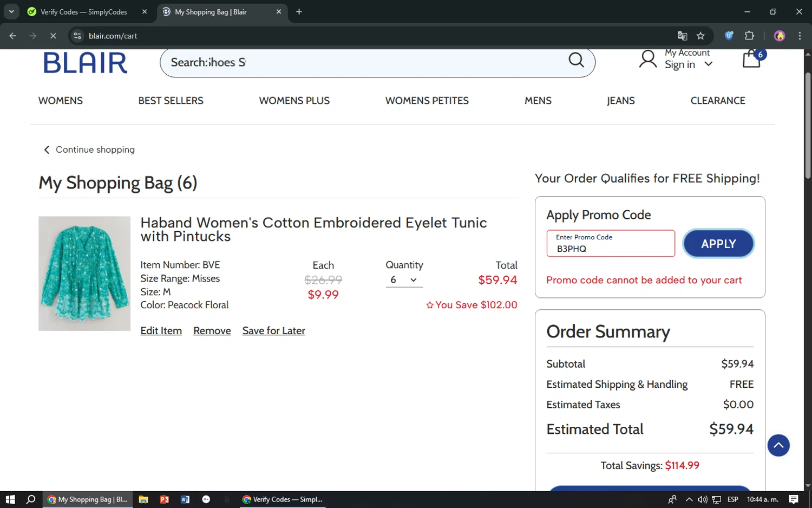Open the Haband Women's Cotton Embroidered Eyelet Tunic title
The width and height of the screenshot is (812, 508).
tap(314, 230)
